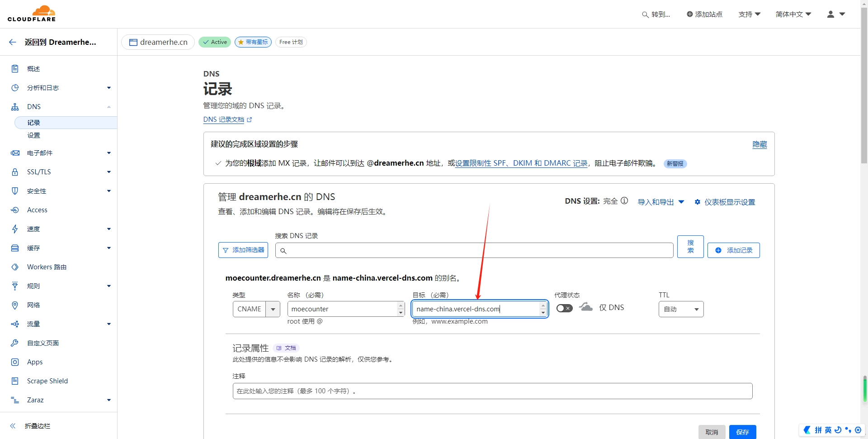Click the 隐藏 hide link
This screenshot has height=439, width=868.
(759, 144)
